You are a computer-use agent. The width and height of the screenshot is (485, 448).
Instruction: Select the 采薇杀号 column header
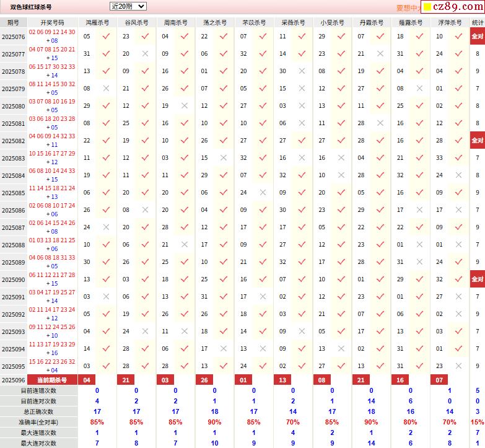click(x=293, y=22)
